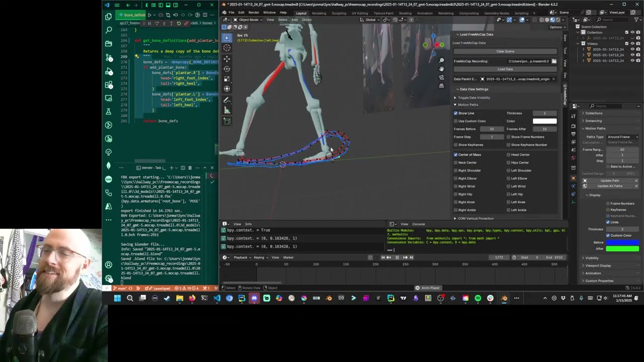
Task: Expand the Collections properties section
Action: (x=594, y=113)
